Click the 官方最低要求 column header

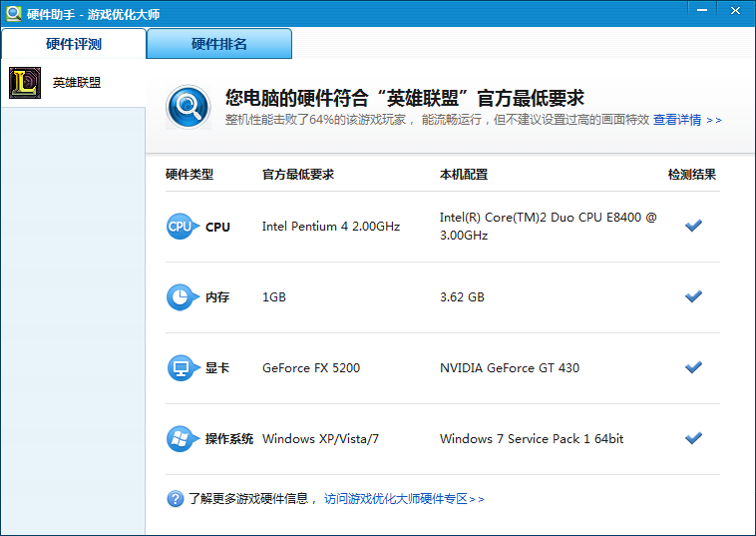(x=298, y=174)
